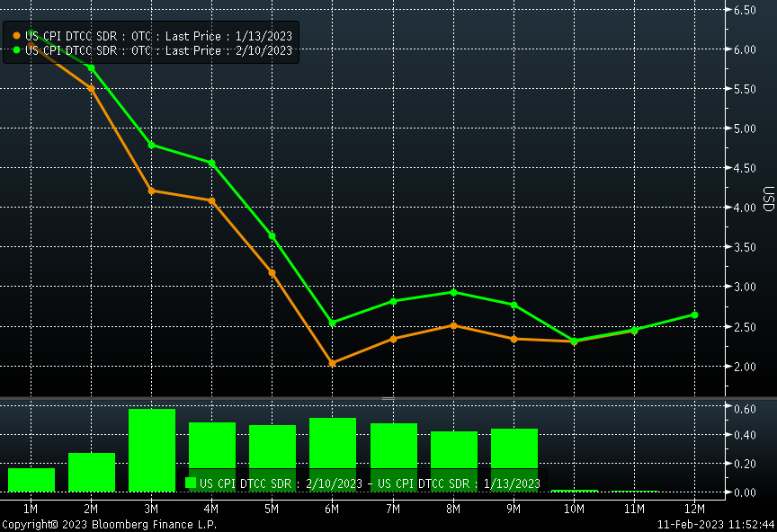Pick the green line data point at 6M

[x=333, y=323]
